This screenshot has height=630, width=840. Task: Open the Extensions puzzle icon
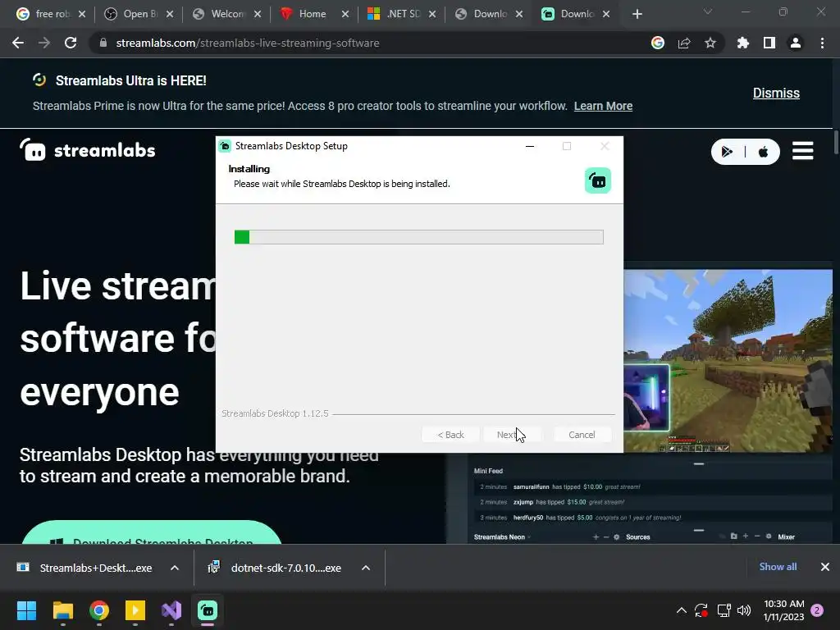(x=743, y=43)
